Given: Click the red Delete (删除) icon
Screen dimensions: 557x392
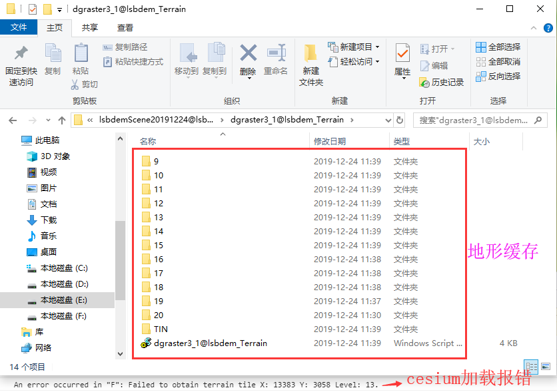Looking at the screenshot, I should point(248,53).
